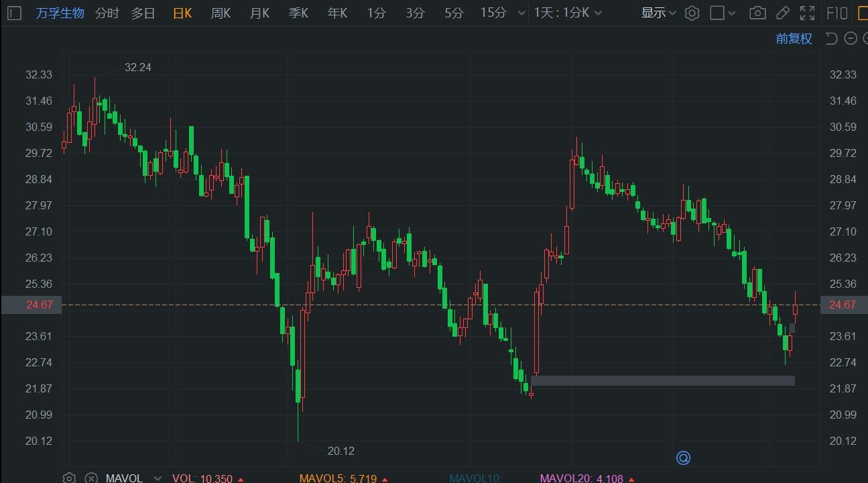Viewport: 868px width, 483px height.
Task: Switch to 15分 minute chart
Action: 493,13
